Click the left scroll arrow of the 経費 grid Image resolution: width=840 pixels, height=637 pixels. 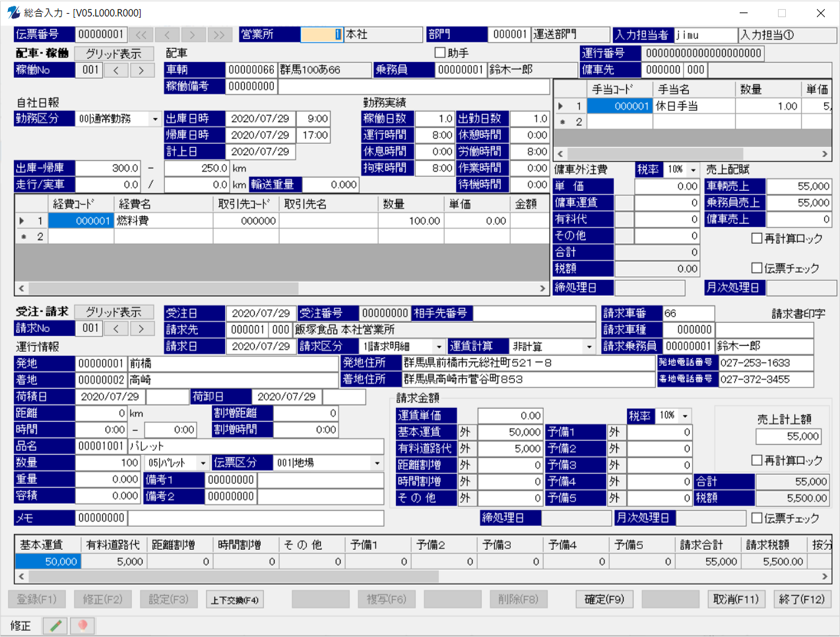pos(21,288)
